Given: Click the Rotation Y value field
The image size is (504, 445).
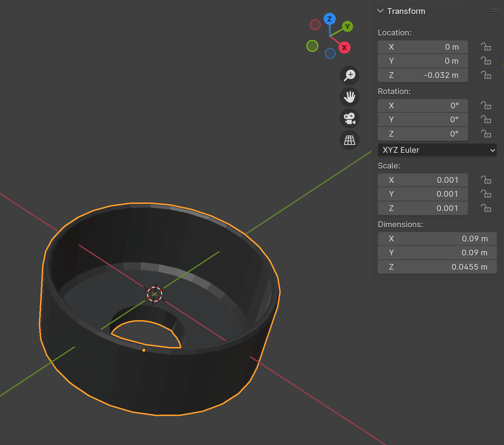Looking at the screenshot, I should [x=423, y=120].
